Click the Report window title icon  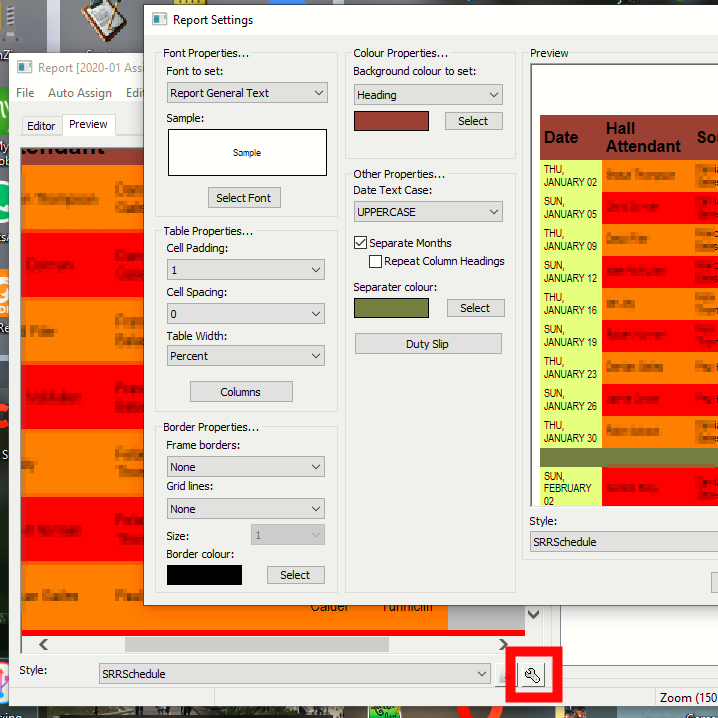(x=24, y=67)
